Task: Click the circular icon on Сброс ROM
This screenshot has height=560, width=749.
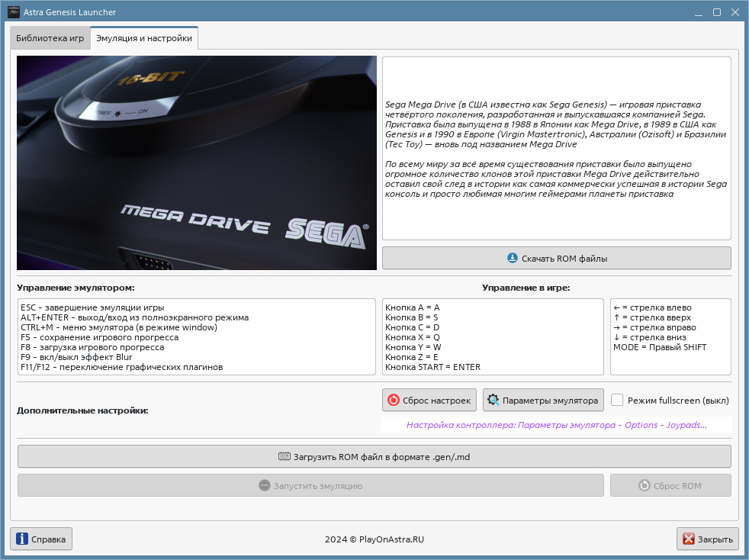Action: (x=645, y=485)
